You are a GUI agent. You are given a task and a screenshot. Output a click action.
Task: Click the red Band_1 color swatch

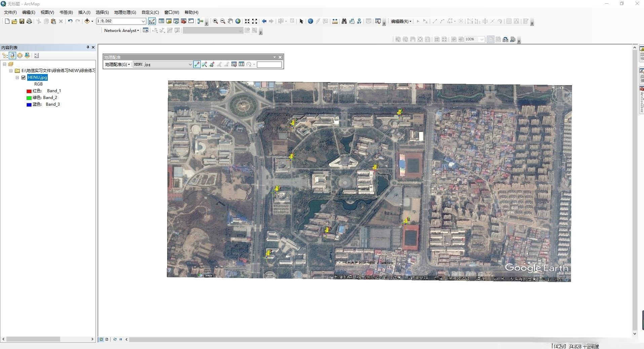tap(29, 91)
